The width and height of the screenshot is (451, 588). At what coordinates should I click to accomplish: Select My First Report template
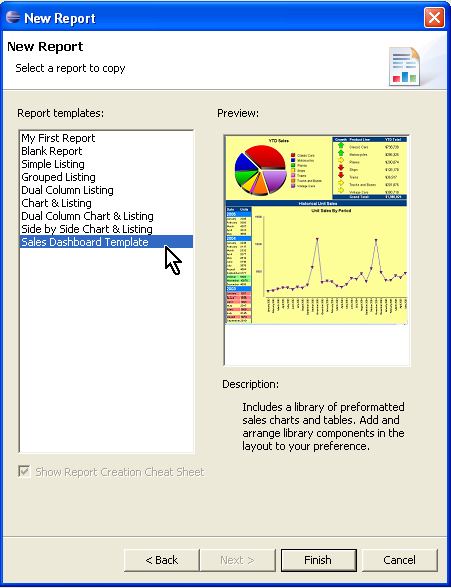58,138
